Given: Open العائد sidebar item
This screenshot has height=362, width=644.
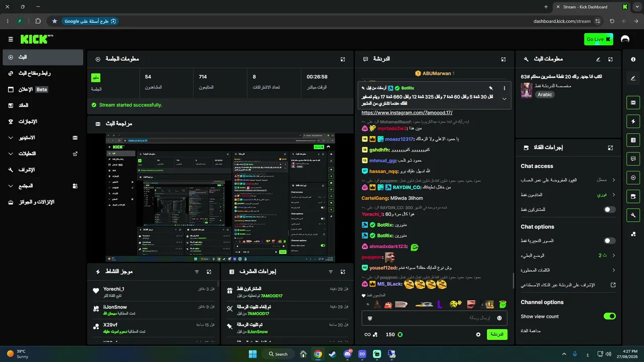Looking at the screenshot, I should click(x=43, y=106).
